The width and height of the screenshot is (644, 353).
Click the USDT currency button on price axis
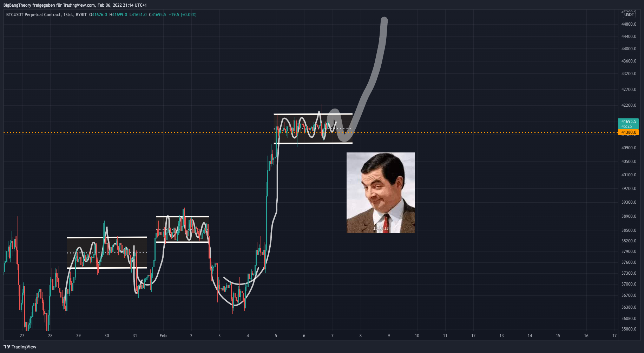pyautogui.click(x=629, y=15)
